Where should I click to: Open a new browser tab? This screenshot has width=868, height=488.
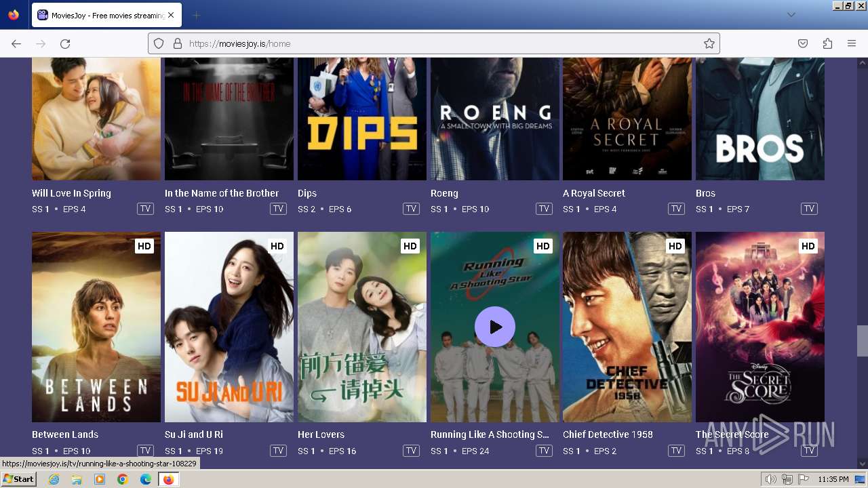point(196,15)
